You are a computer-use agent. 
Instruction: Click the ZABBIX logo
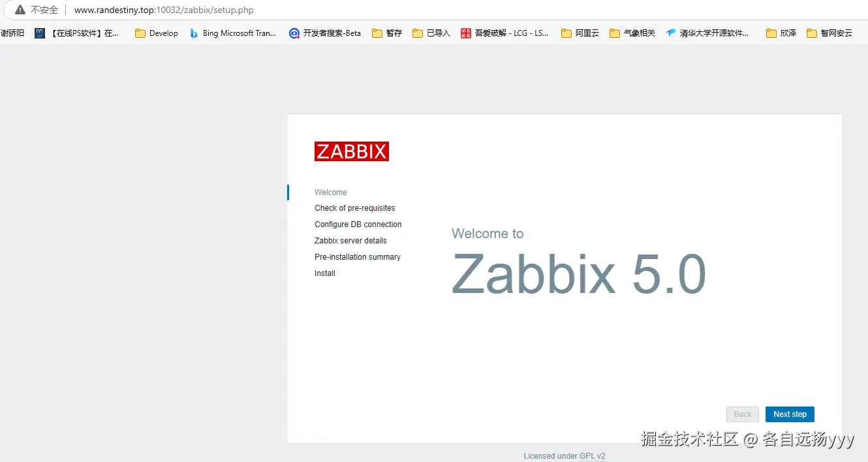coord(352,151)
